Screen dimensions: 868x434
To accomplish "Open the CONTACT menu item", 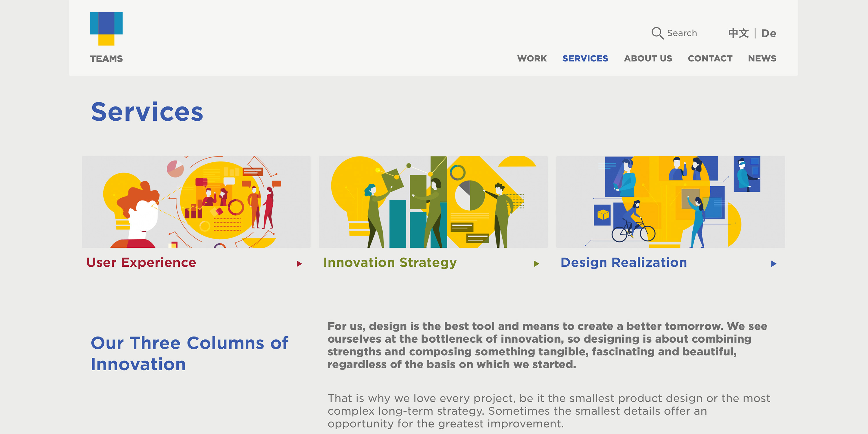I will click(710, 58).
